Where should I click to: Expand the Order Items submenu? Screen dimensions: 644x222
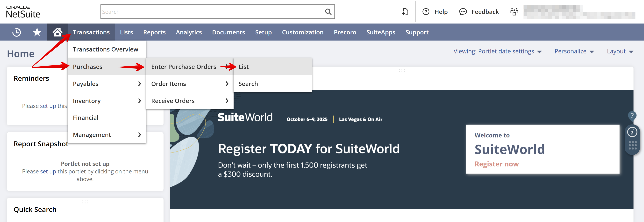[x=190, y=84]
